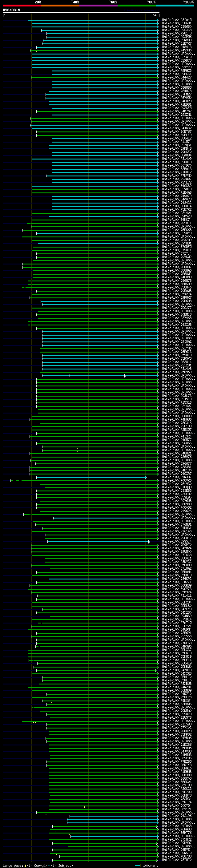Click the purple ~60% identity legend bar
Screen dimensions: 197x868
(99, 6)
